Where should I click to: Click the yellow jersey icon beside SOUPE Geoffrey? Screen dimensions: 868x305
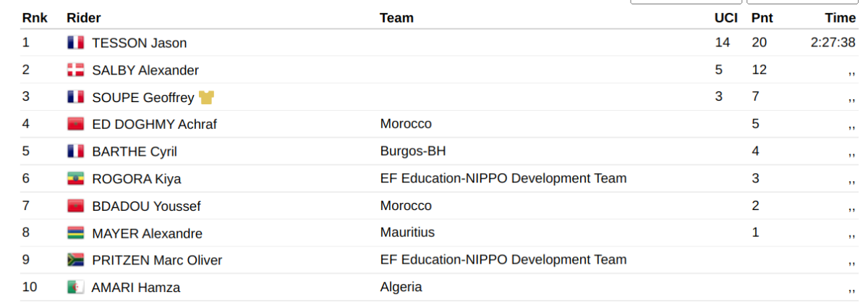click(206, 97)
